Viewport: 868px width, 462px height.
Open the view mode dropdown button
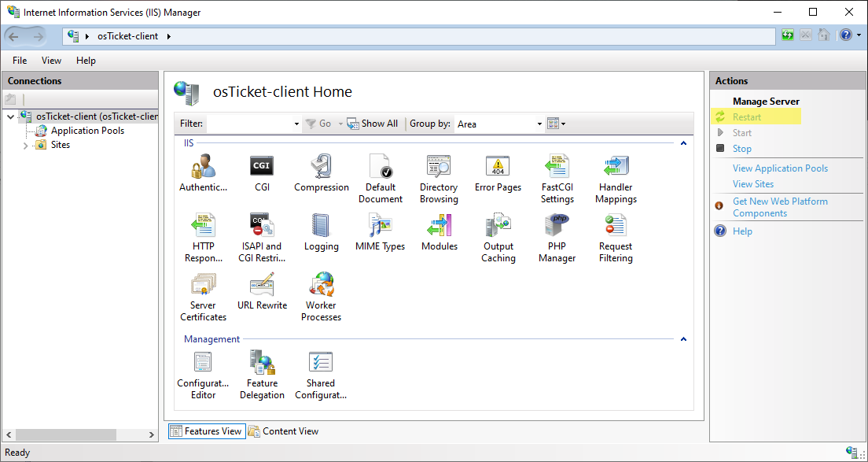pos(556,124)
